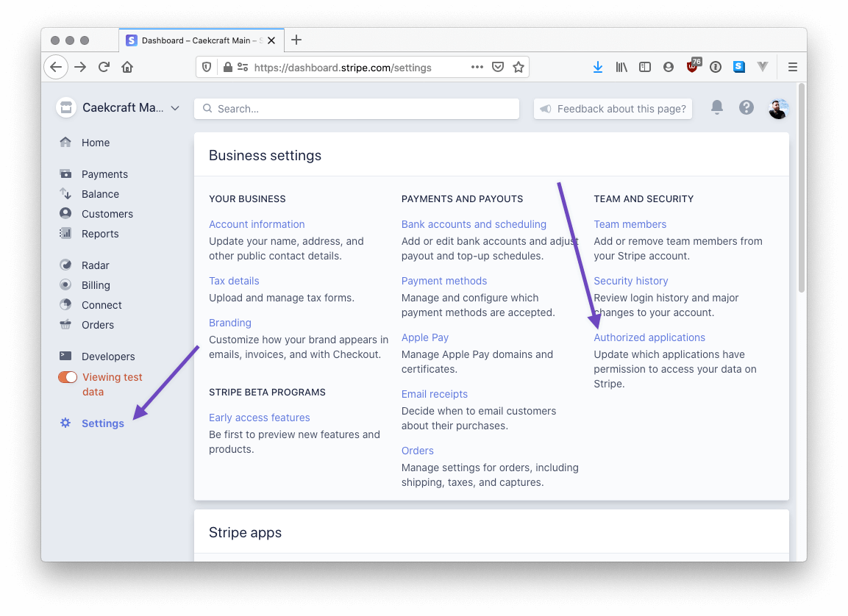
Task: Open the Firefox hamburger menu
Action: tap(792, 67)
